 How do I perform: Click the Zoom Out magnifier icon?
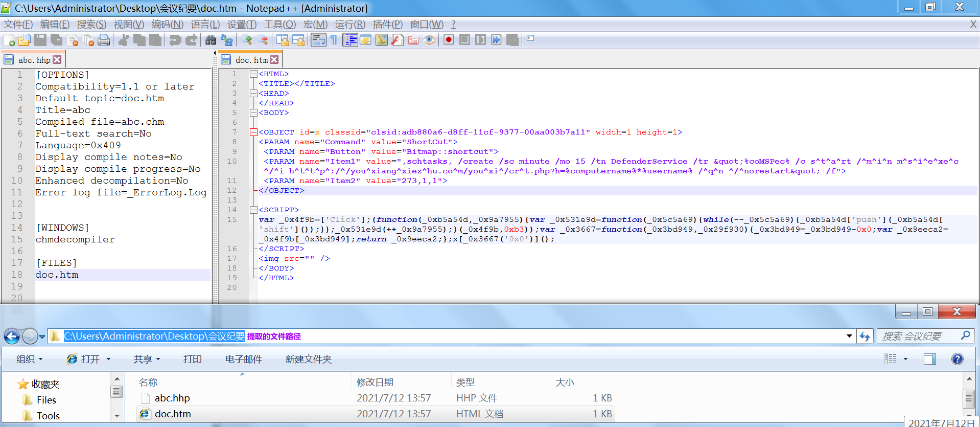263,40
